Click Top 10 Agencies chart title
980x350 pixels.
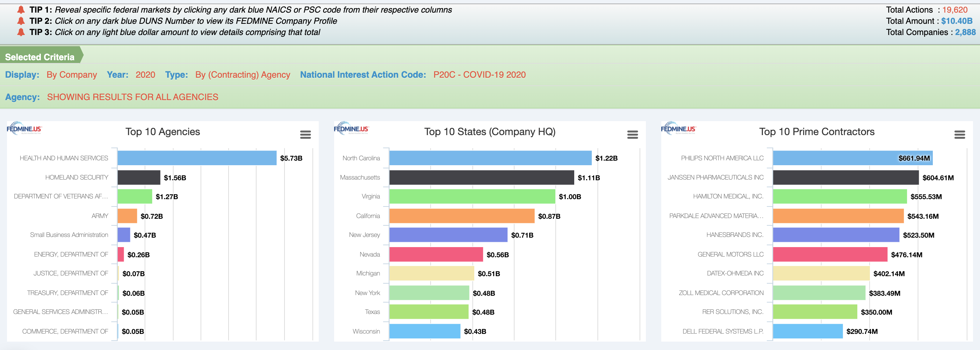pos(163,132)
